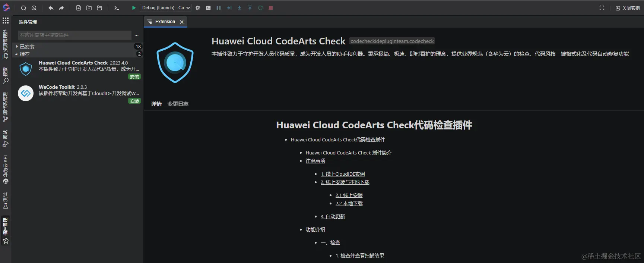Open the 3. 自动更新 link
Screen dimensions: 644x263
coord(333,216)
